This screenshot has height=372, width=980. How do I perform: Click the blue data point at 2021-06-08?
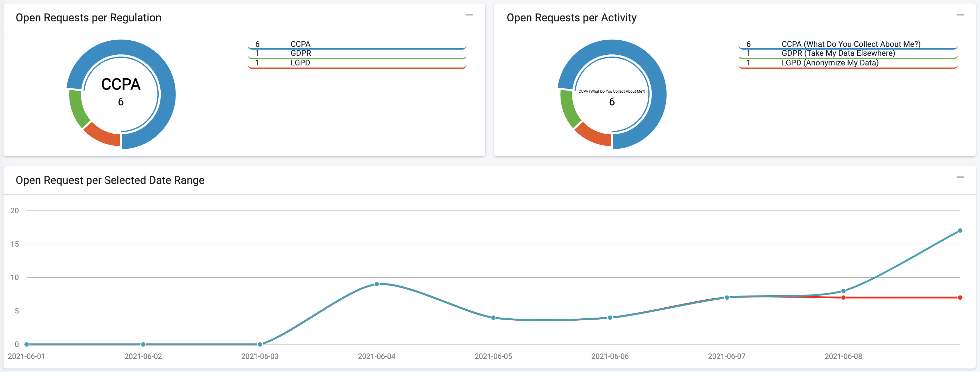coord(843,291)
